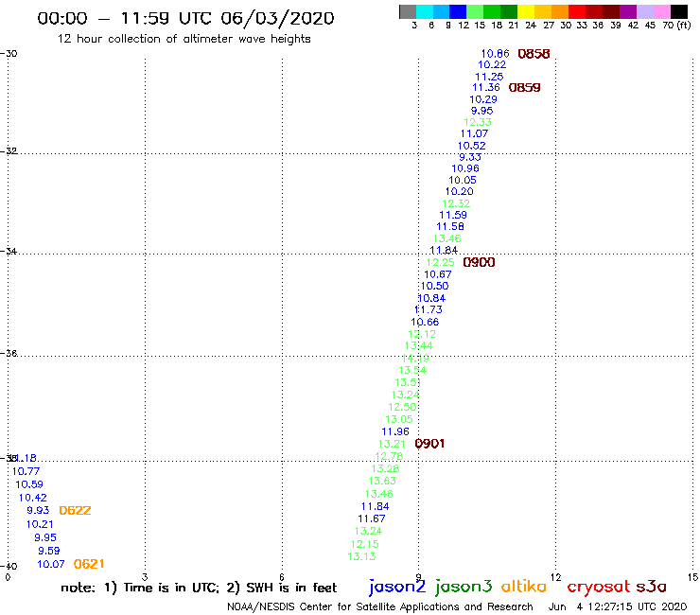Click the 13.63 wave height value
Screen dimensions: 700x615
[382, 481]
